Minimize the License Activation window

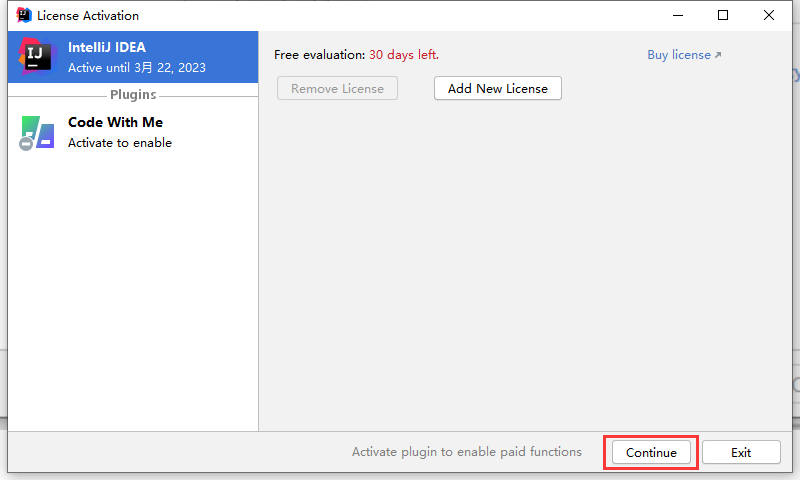(x=678, y=15)
